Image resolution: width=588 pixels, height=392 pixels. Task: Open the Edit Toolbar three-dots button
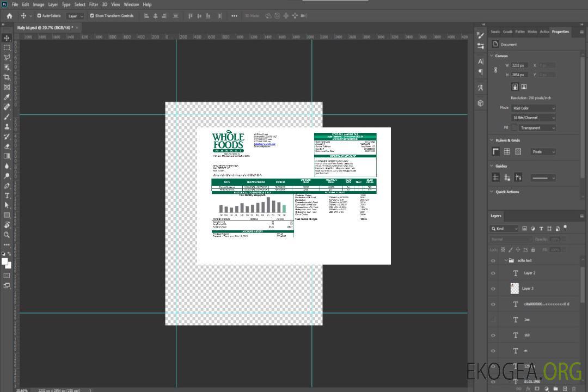(x=7, y=244)
